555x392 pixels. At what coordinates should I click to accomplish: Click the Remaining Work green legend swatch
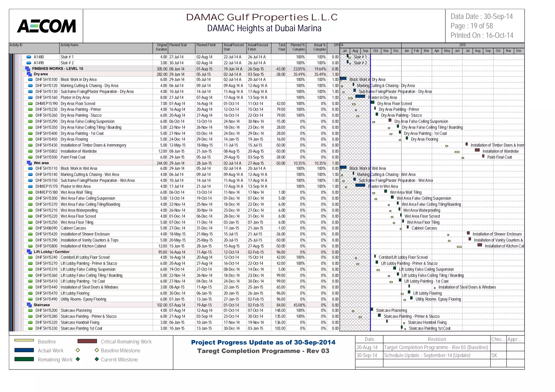click(24, 359)
